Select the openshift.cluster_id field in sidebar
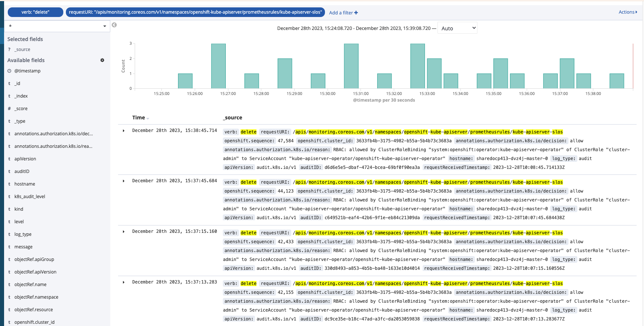644x326 pixels. (34, 322)
